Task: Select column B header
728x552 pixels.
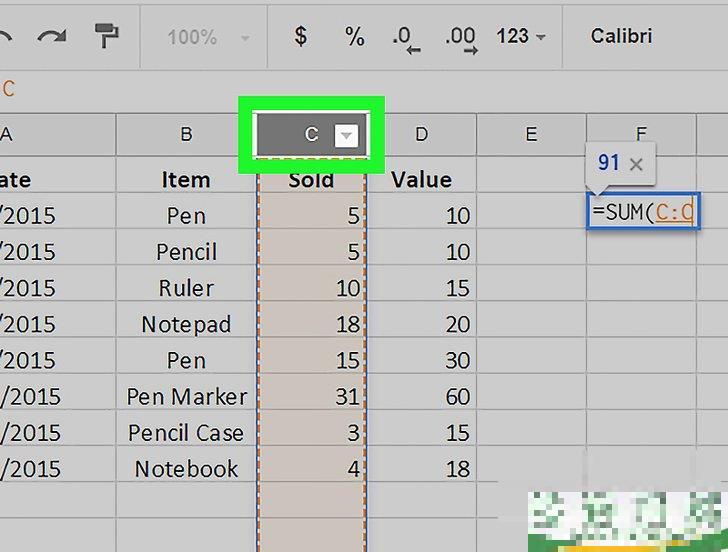Action: point(186,135)
